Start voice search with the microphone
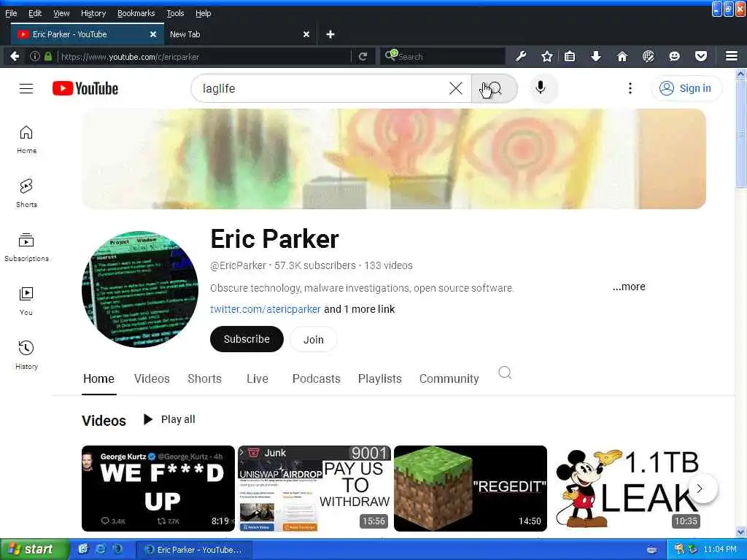 click(x=541, y=88)
